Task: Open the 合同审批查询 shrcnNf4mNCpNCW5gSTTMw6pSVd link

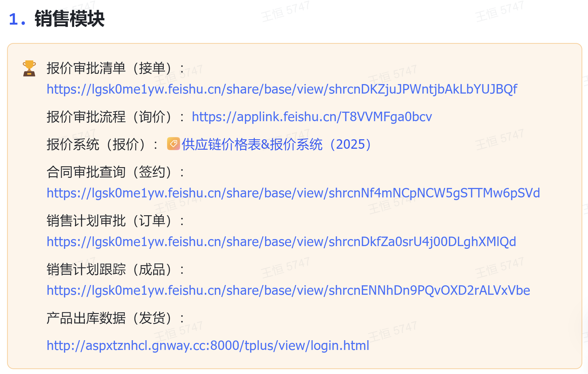Action: pos(293,193)
